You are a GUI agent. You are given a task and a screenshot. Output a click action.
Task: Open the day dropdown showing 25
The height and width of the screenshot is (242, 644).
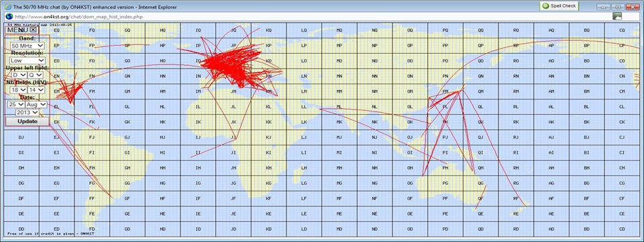[x=16, y=105]
